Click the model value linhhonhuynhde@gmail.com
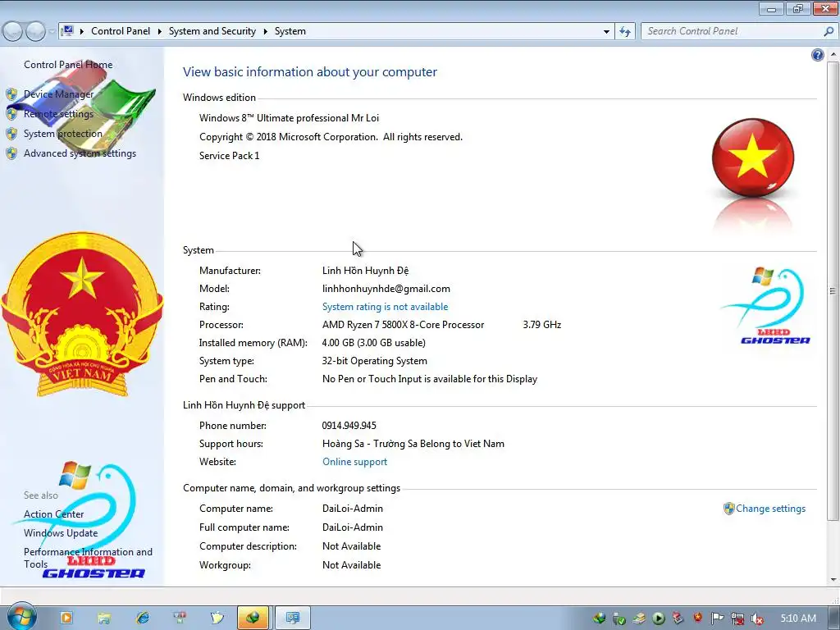 coord(386,289)
